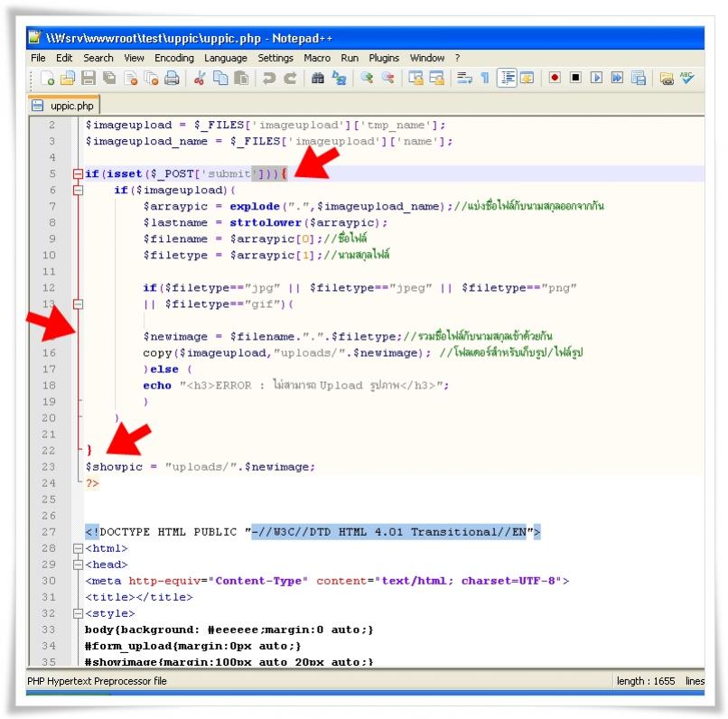Open the ? help menu
Screen dimensions: 728x719
(458, 58)
